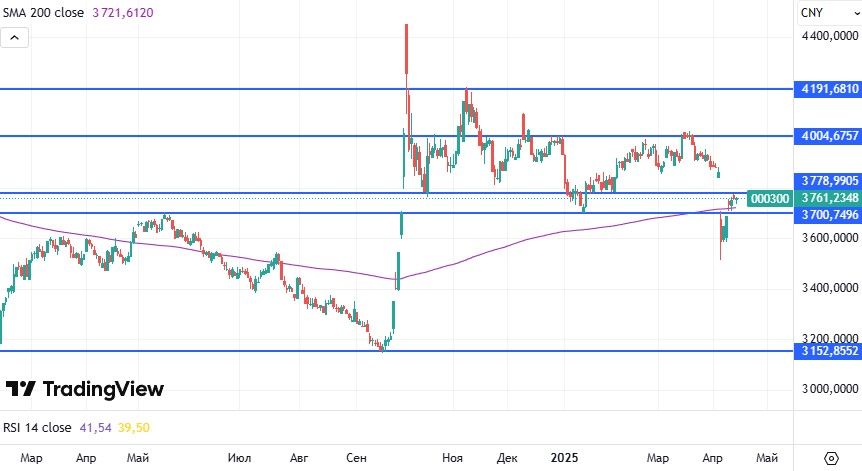The height and width of the screenshot is (471, 862).
Task: Open chart settings gear icon
Action: point(830,457)
